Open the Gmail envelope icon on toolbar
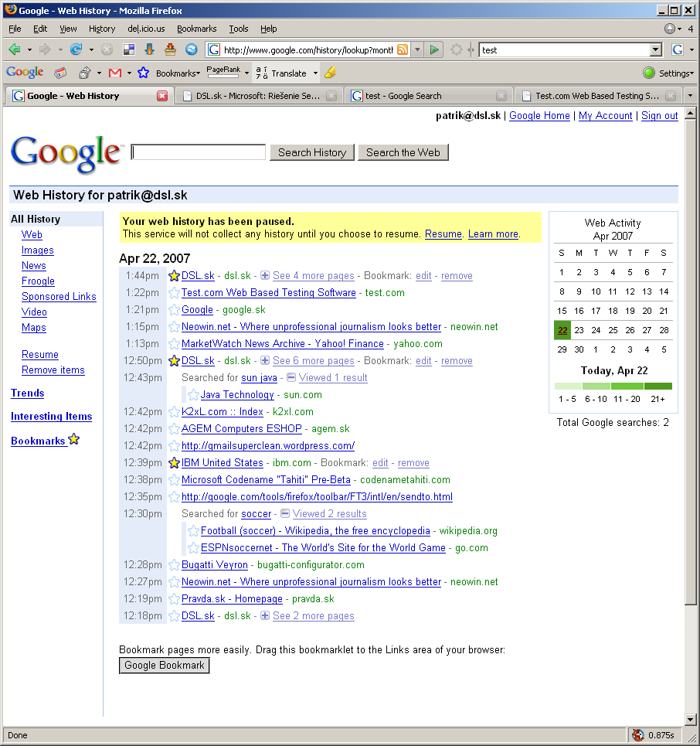Screen dimensions: 700x746 [x=114, y=73]
